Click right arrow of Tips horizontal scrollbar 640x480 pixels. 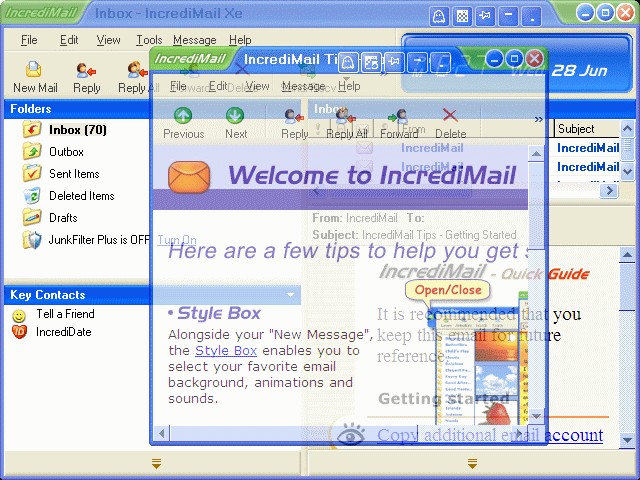coord(520,433)
